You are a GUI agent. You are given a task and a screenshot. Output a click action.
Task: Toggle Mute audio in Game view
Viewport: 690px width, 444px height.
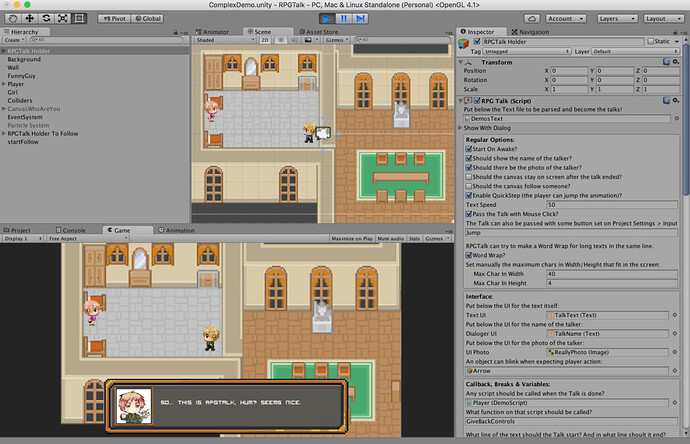pyautogui.click(x=390, y=239)
